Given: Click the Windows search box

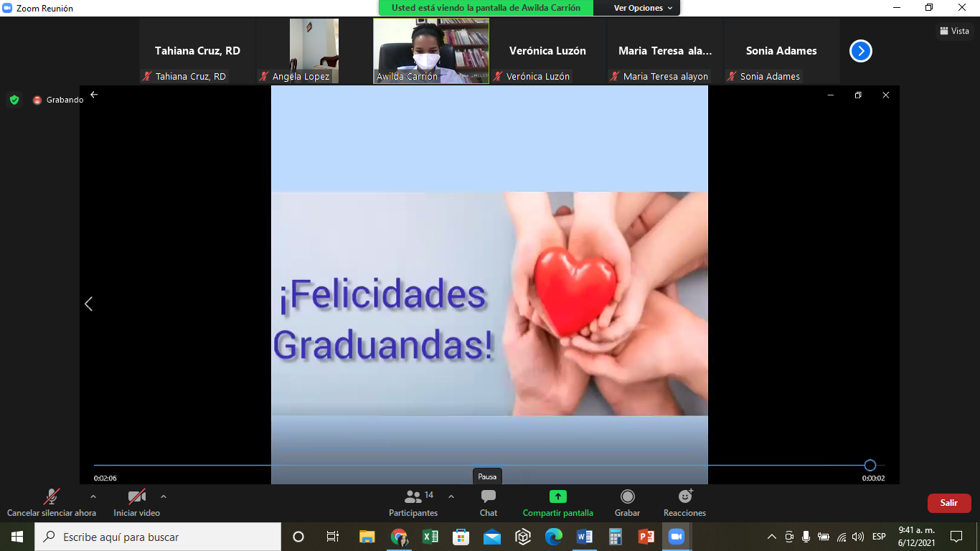Looking at the screenshot, I should point(158,537).
